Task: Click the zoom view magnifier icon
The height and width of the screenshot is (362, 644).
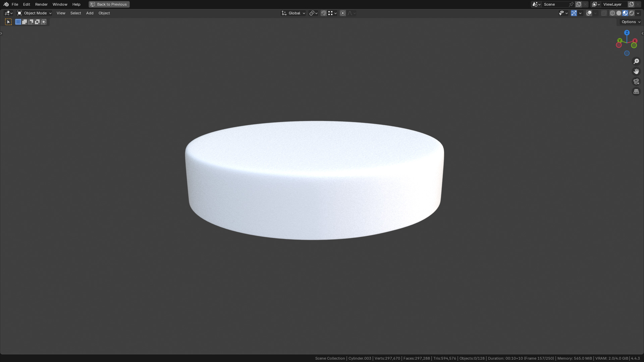Action: point(636,61)
